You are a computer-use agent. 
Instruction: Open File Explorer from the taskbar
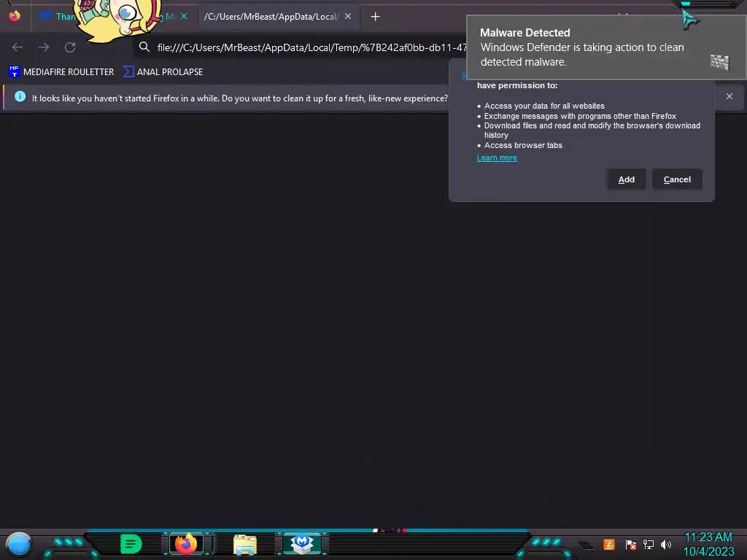245,545
